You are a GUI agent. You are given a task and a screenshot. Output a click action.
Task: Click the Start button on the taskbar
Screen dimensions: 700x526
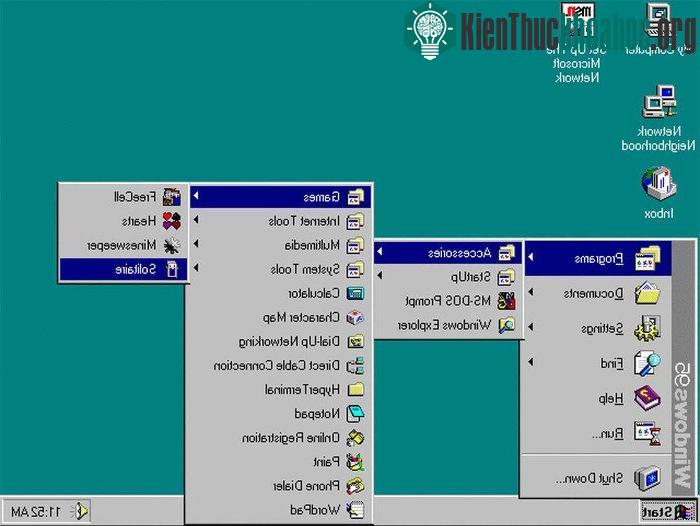pyautogui.click(x=668, y=512)
